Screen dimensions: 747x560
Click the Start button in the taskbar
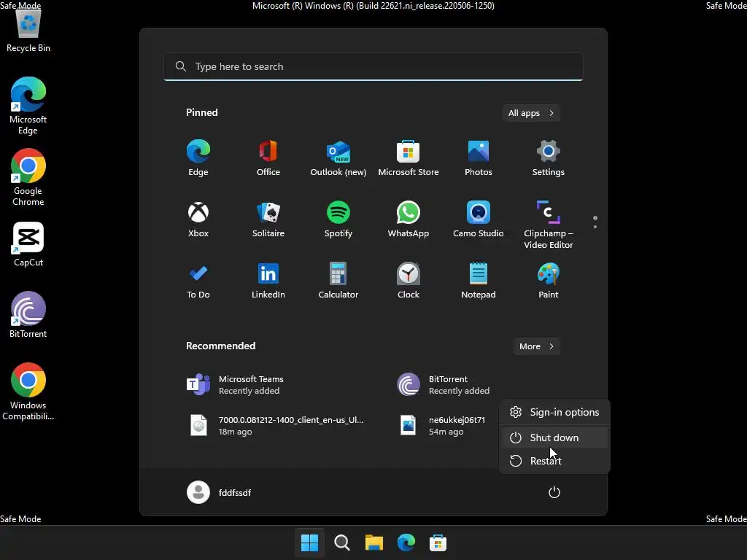(309, 542)
